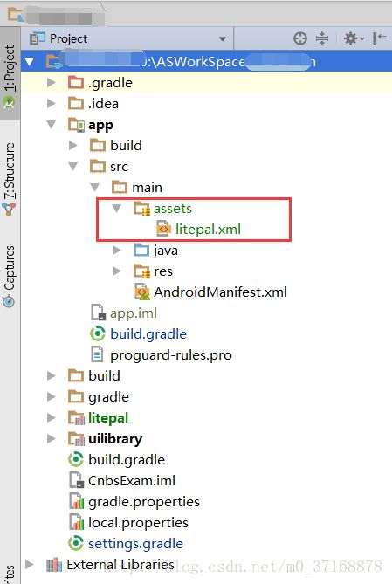Select the assets folder label

[x=173, y=209]
